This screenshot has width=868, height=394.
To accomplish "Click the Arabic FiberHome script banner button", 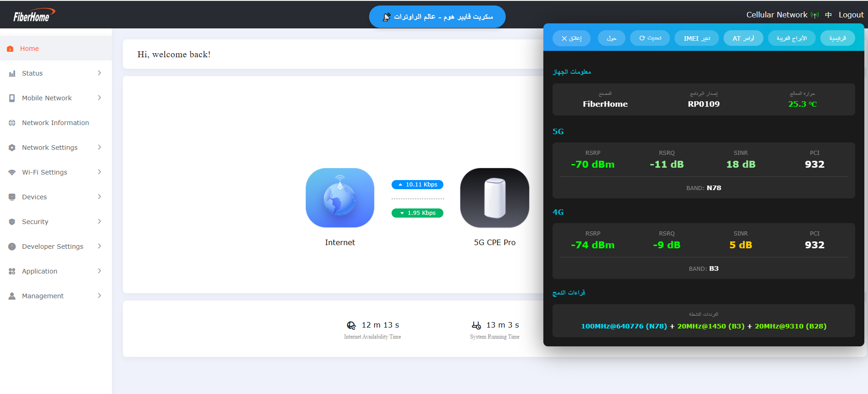I will click(x=437, y=17).
